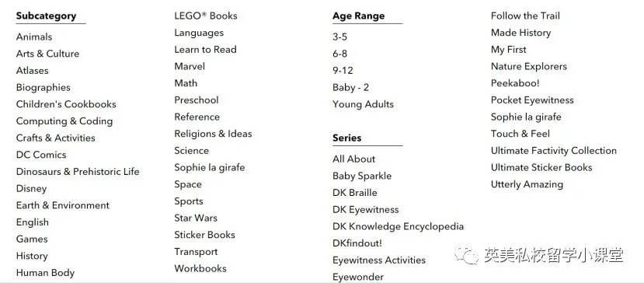Select Computing & Coding subcategory
The height and width of the screenshot is (283, 644).
tap(64, 121)
